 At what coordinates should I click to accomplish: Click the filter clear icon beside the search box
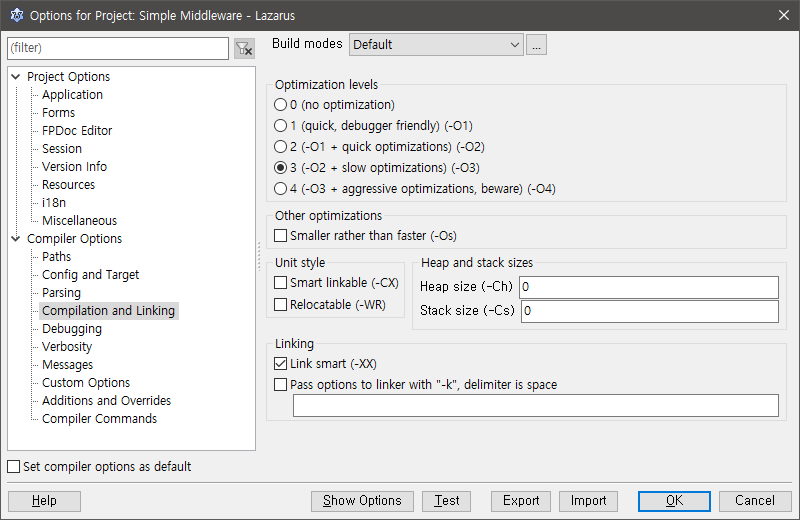point(244,48)
